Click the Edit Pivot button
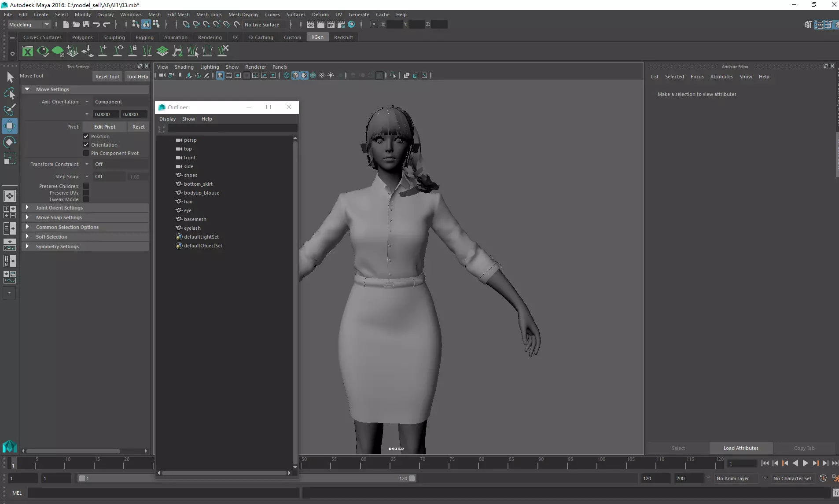 105,127
